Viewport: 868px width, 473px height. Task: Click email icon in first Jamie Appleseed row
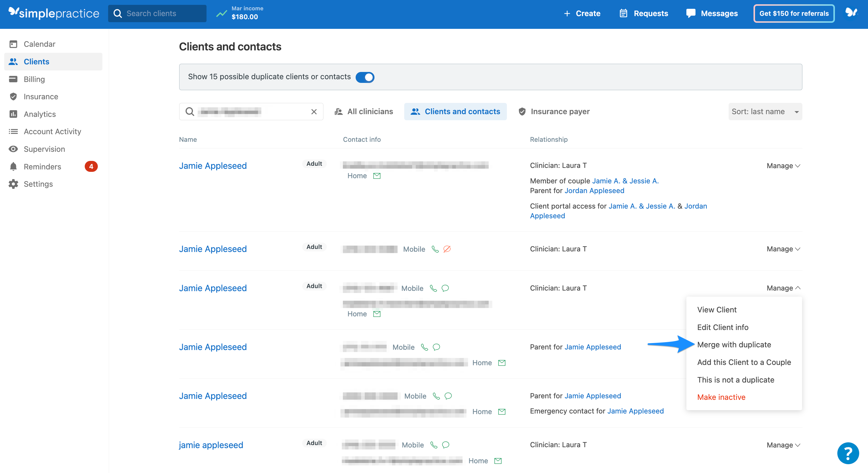[x=377, y=176]
